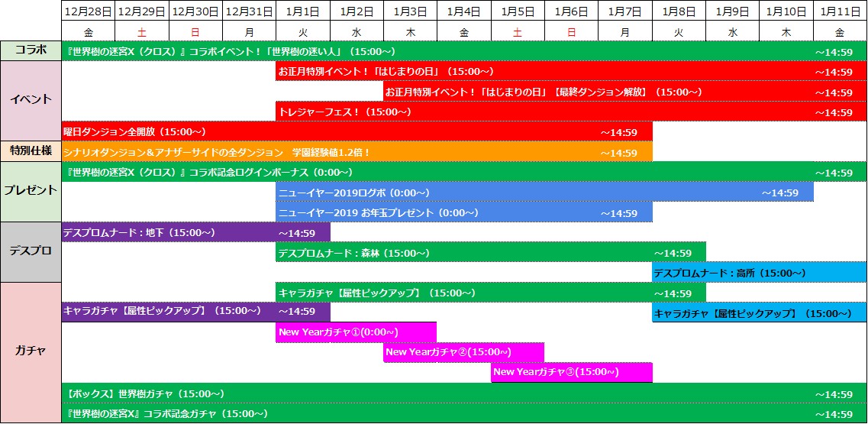The image size is (868, 424).
Task: Click ~14:59 end time on デスプロムナード:森林 row
Action: (673, 254)
